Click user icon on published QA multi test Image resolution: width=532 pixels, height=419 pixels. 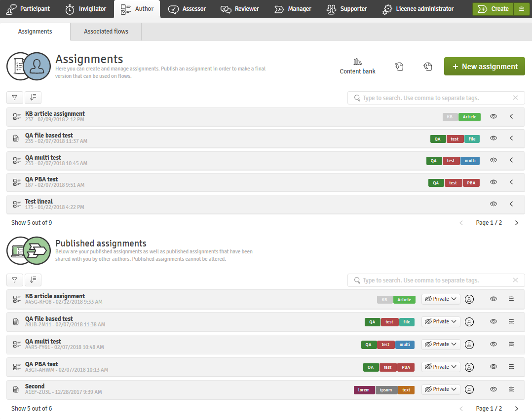469,345
